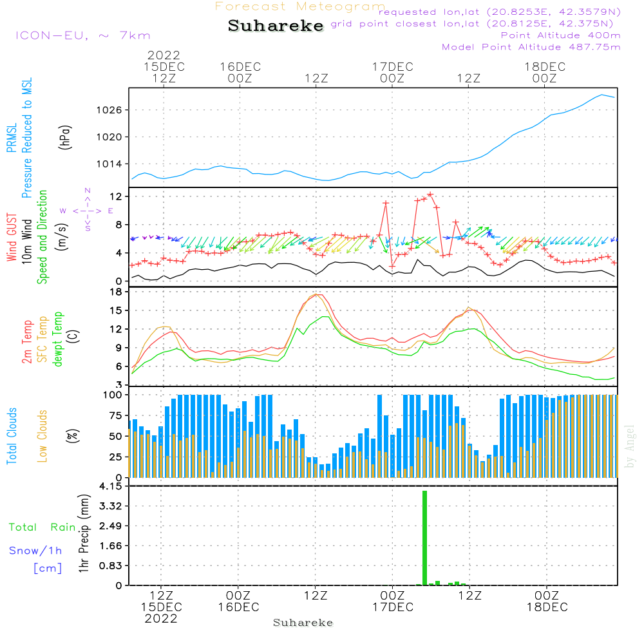644x644 pixels.
Task: Click the bold "Suhareke" title at top
Action: coord(276,26)
